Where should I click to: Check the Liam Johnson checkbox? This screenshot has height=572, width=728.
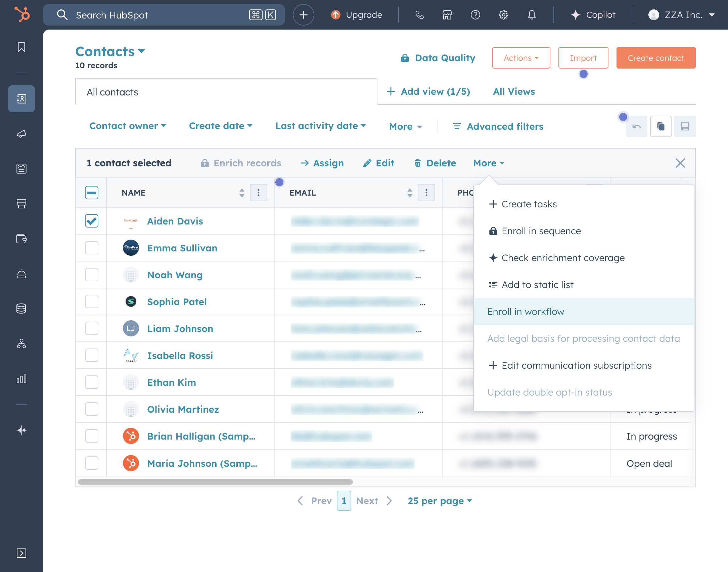tap(92, 328)
